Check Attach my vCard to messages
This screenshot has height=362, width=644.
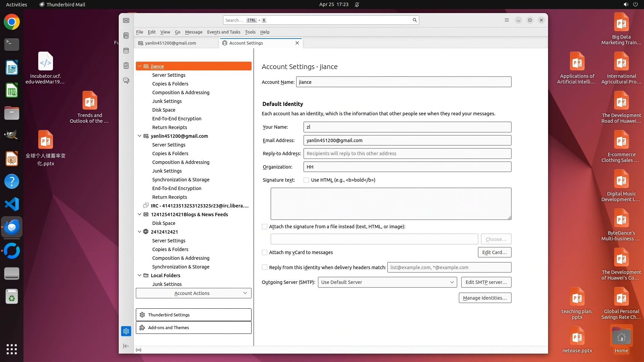point(265,252)
